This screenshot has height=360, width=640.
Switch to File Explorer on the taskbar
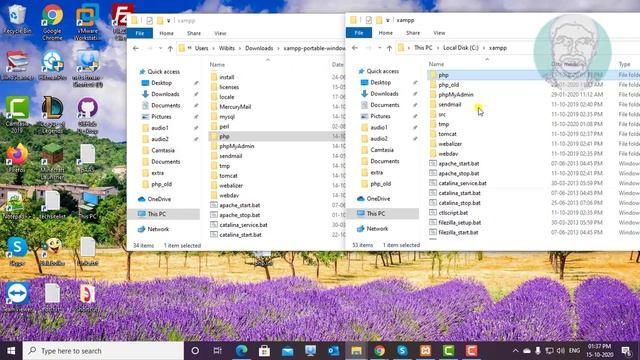point(356,351)
